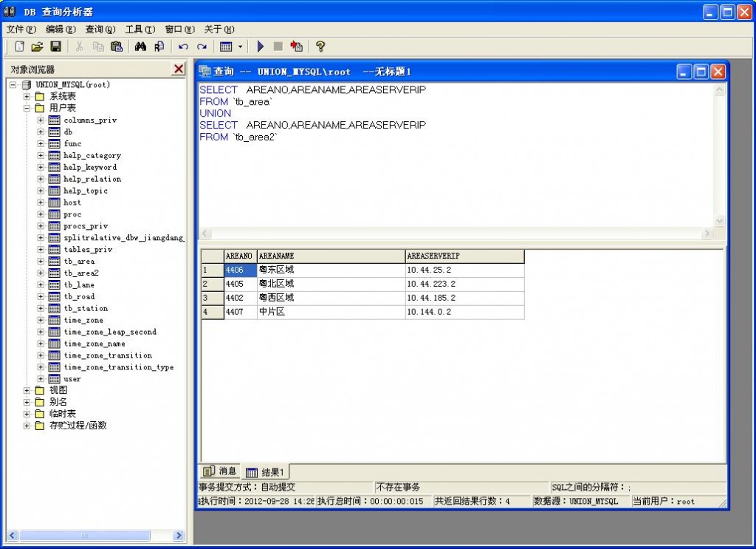Open the 工具(T) menu
Screen dimensions: 756x549
point(140,30)
